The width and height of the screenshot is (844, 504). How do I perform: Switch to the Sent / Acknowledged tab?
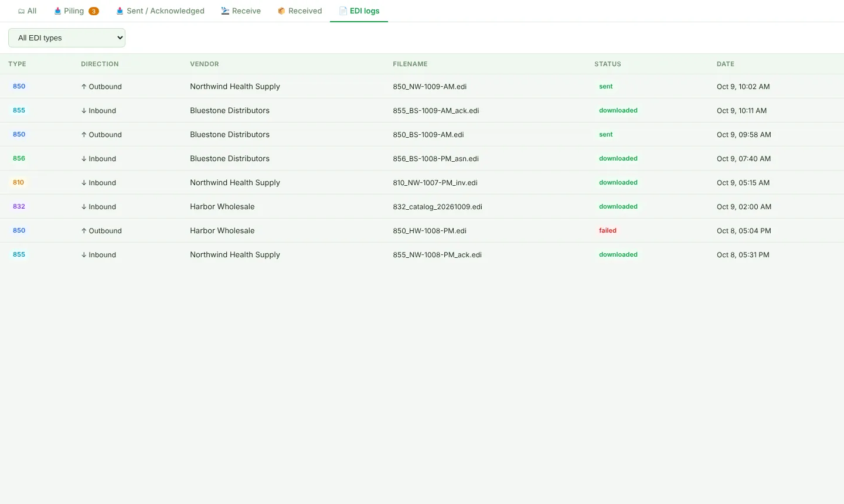tap(160, 11)
